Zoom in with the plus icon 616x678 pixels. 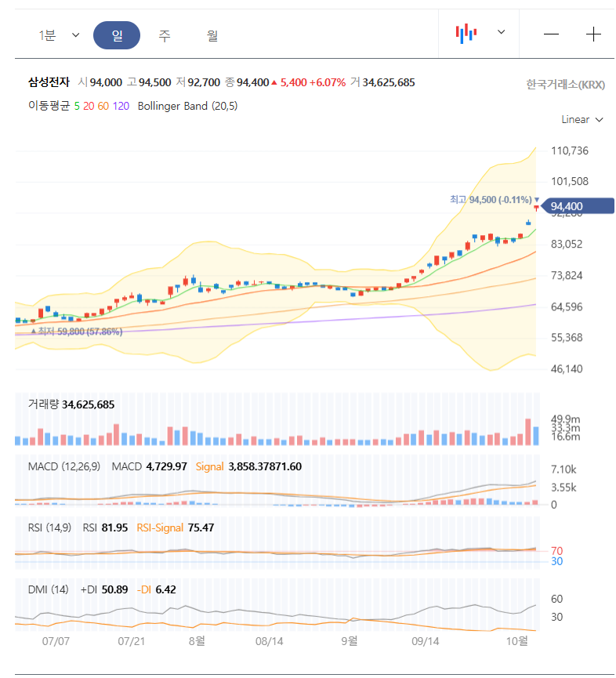pos(593,34)
